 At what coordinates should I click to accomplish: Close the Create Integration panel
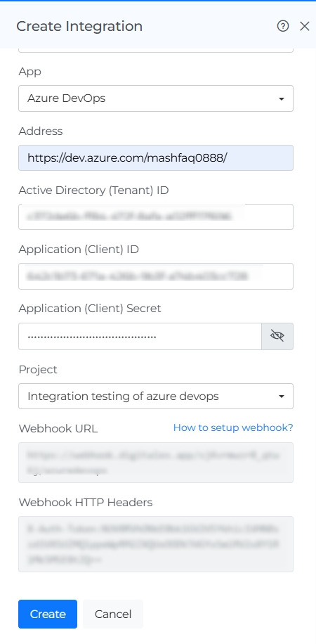point(305,26)
